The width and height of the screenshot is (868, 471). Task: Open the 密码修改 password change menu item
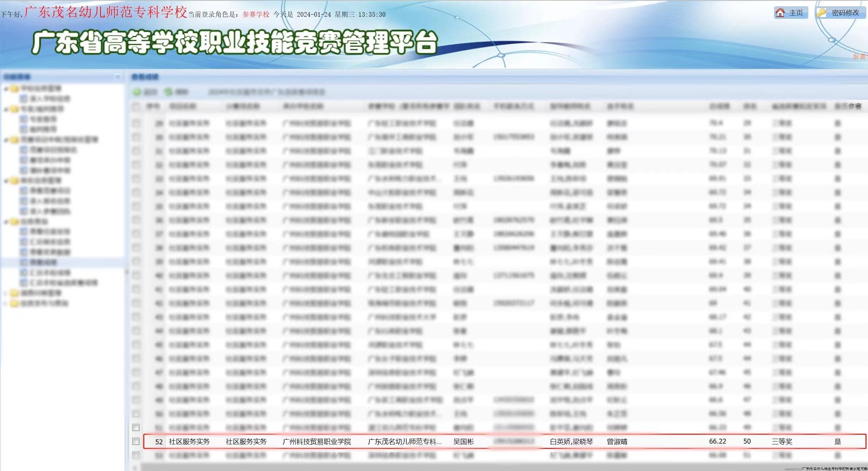[845, 13]
